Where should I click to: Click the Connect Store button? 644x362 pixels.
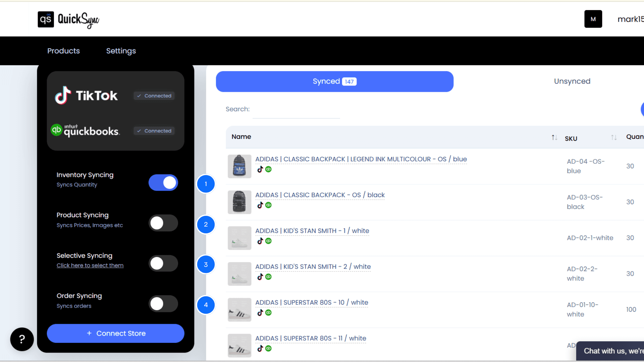116,334
